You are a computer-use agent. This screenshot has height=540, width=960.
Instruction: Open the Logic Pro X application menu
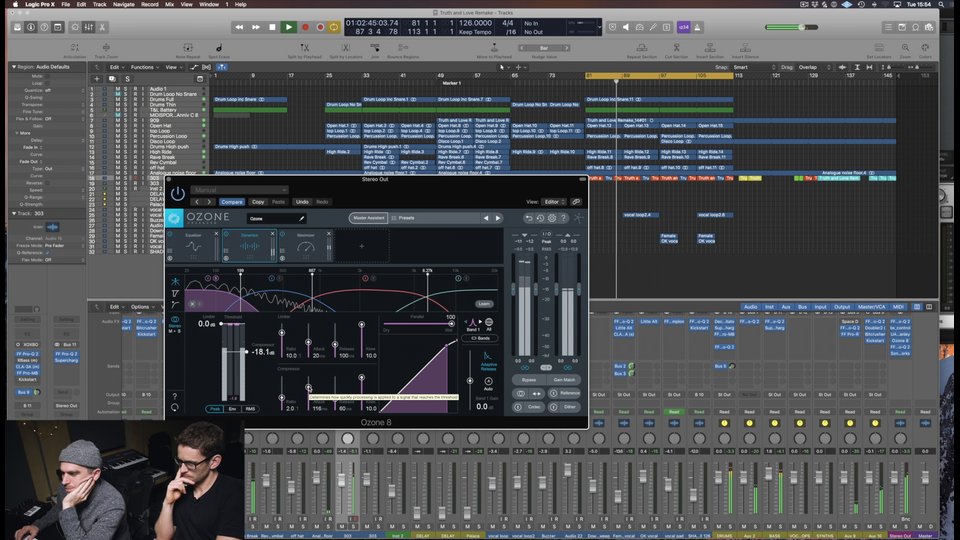point(40,4)
